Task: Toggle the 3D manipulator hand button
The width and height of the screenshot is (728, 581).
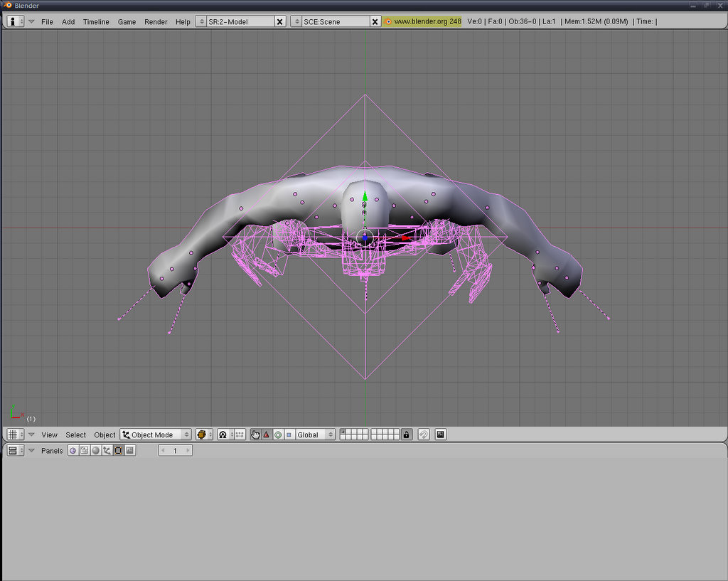Action: coord(255,435)
